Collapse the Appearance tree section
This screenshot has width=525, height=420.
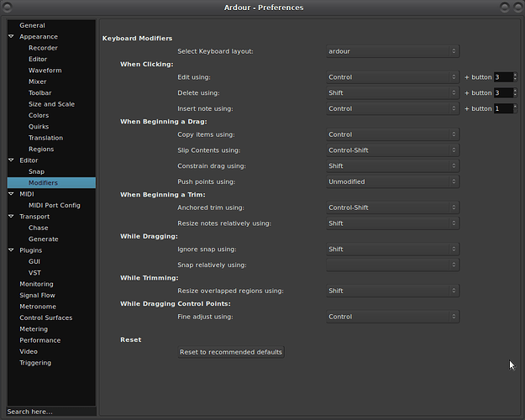(12, 37)
